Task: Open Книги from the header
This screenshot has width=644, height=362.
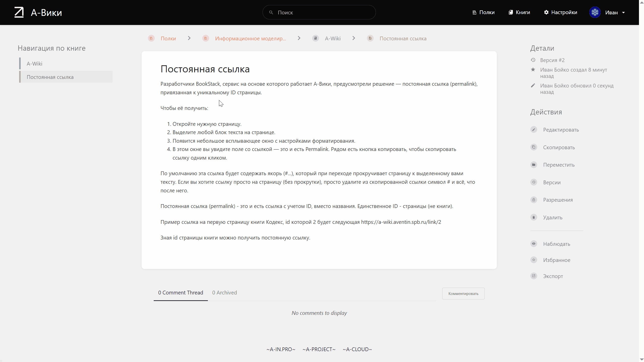Action: coord(519,12)
